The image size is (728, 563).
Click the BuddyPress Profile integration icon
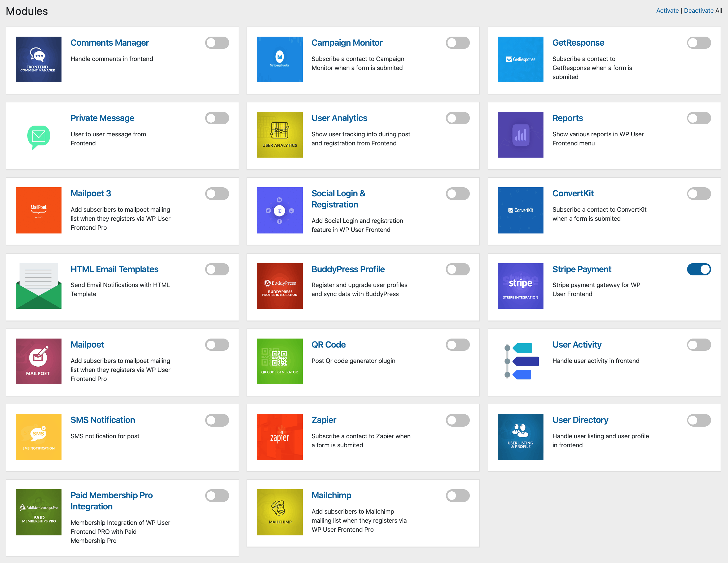280,286
